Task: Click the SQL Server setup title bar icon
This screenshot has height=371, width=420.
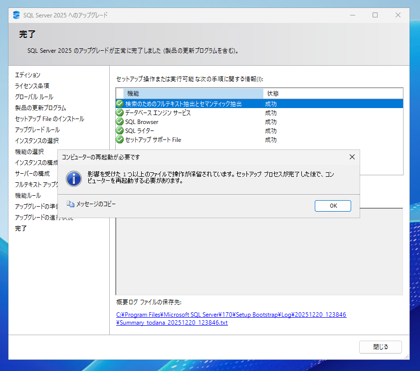Action: 16,15
